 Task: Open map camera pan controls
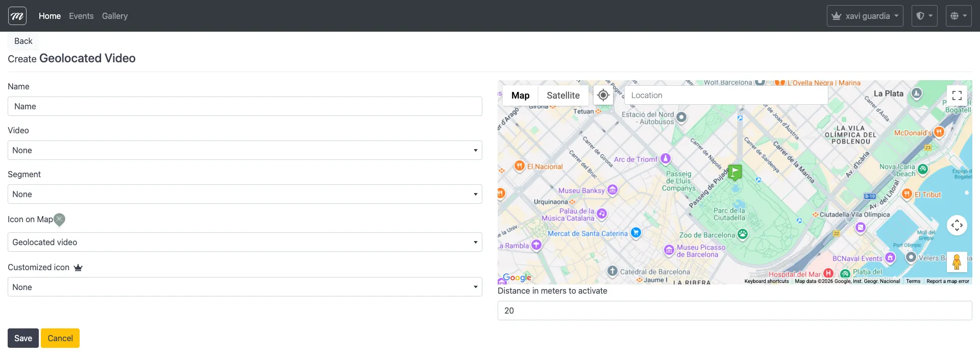click(957, 225)
